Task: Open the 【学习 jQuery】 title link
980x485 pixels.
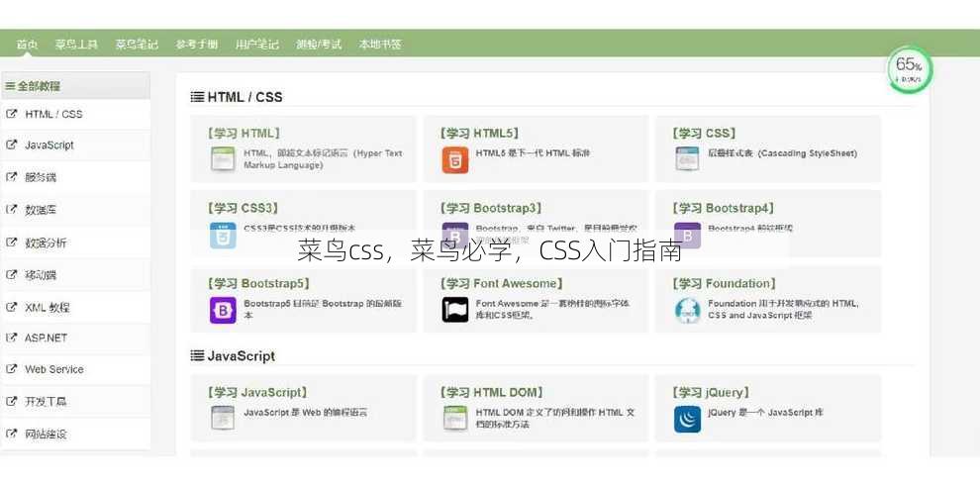Action: click(x=711, y=392)
